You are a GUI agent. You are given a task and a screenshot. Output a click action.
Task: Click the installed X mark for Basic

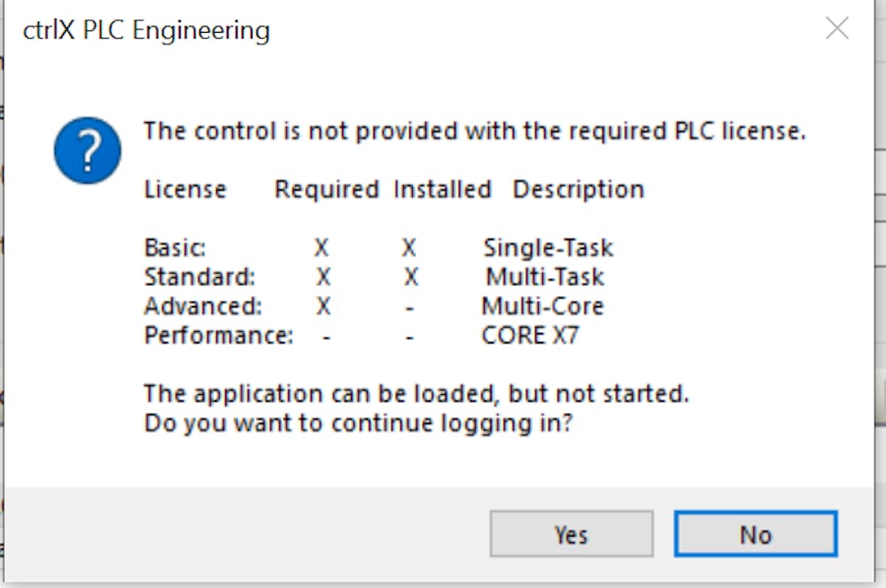(x=409, y=247)
